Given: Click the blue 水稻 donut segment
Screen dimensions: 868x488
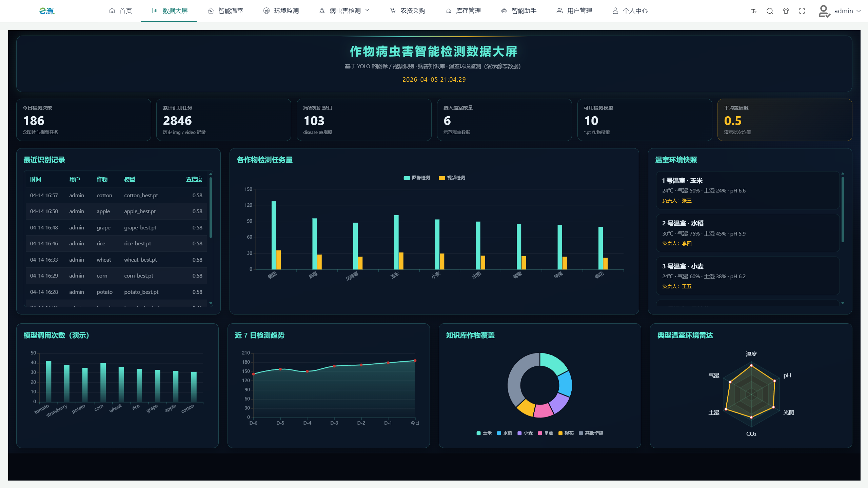Looking at the screenshot, I should (x=565, y=384).
